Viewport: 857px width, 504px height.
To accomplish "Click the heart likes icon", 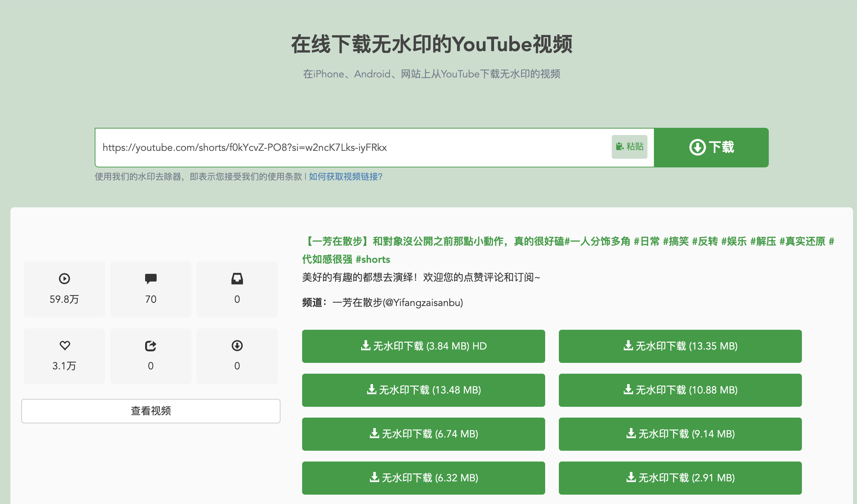I will 64,346.
